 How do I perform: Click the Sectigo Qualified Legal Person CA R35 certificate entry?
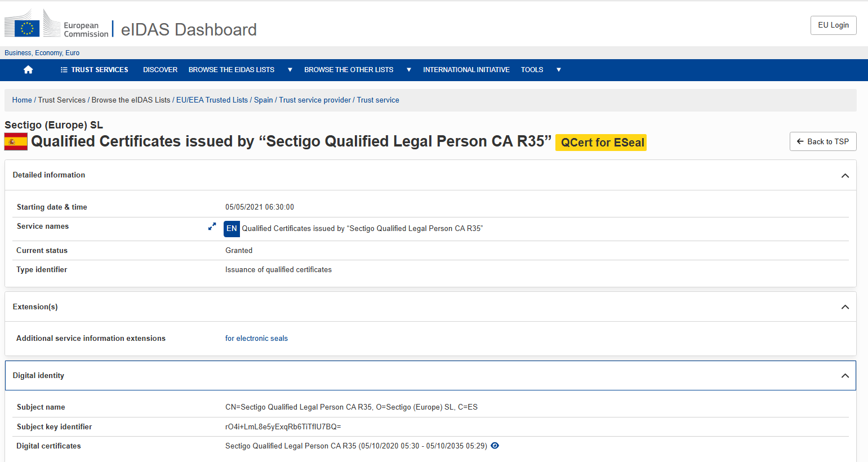356,446
